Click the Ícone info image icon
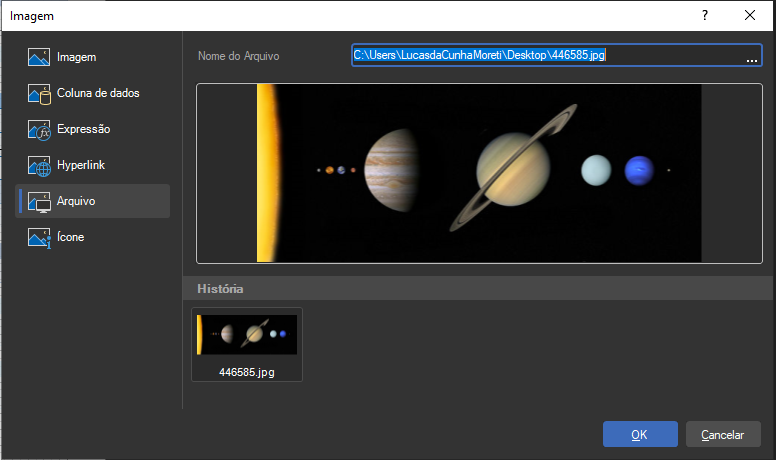Image resolution: width=776 pixels, height=460 pixels. point(39,238)
